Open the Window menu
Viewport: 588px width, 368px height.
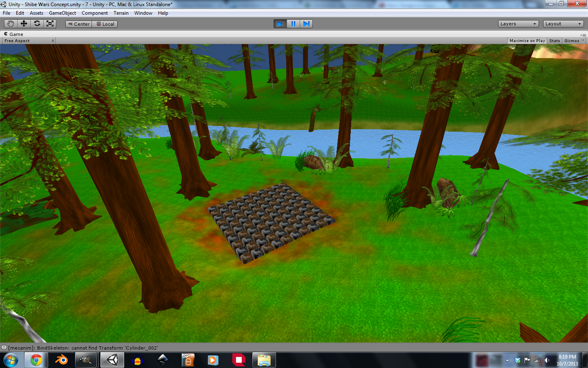(143, 13)
